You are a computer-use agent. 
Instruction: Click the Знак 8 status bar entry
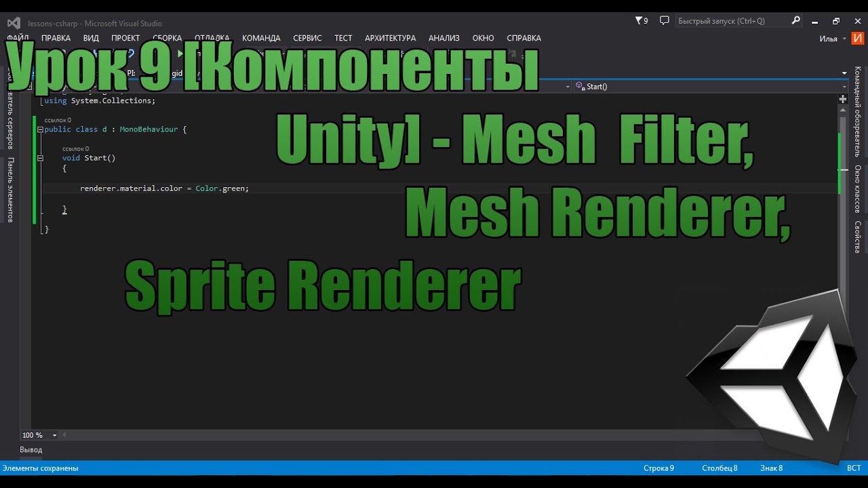772,468
